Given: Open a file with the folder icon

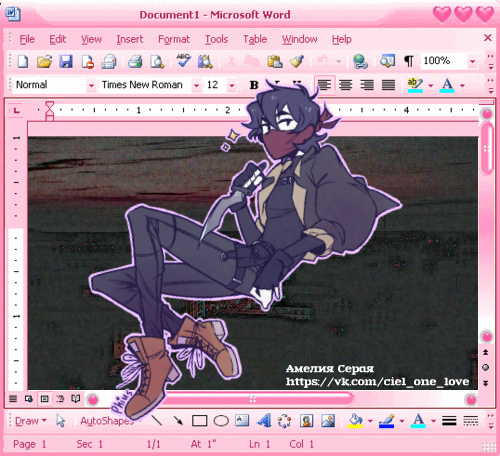Looking at the screenshot, I should click(x=44, y=62).
